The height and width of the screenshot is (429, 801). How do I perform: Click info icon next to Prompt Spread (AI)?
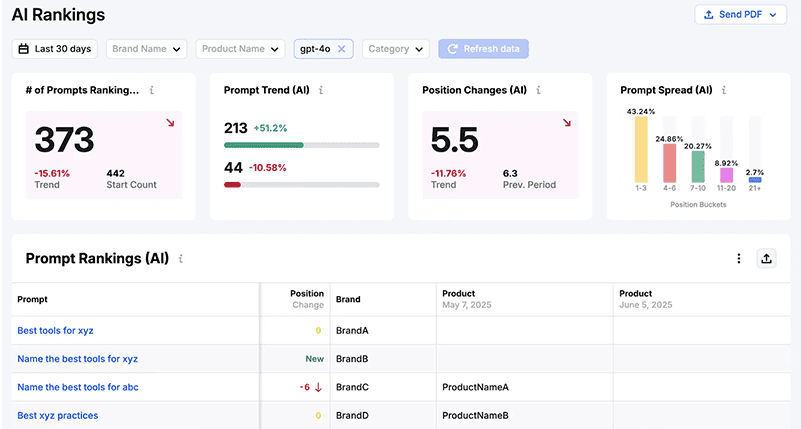pyautogui.click(x=724, y=90)
